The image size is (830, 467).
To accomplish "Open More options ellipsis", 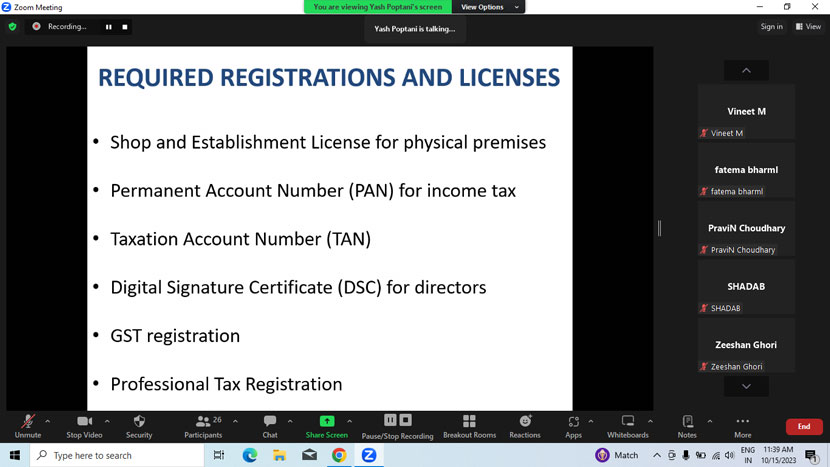I will pyautogui.click(x=743, y=426).
